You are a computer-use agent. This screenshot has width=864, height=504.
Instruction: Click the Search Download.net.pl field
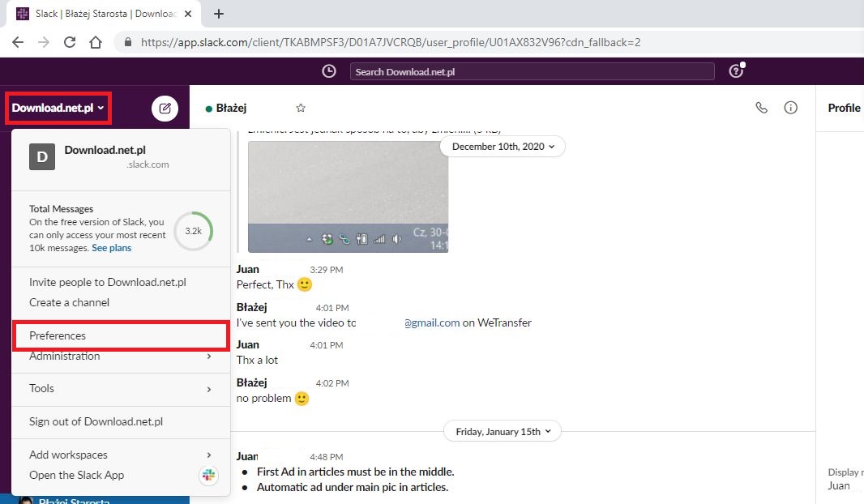click(x=532, y=71)
